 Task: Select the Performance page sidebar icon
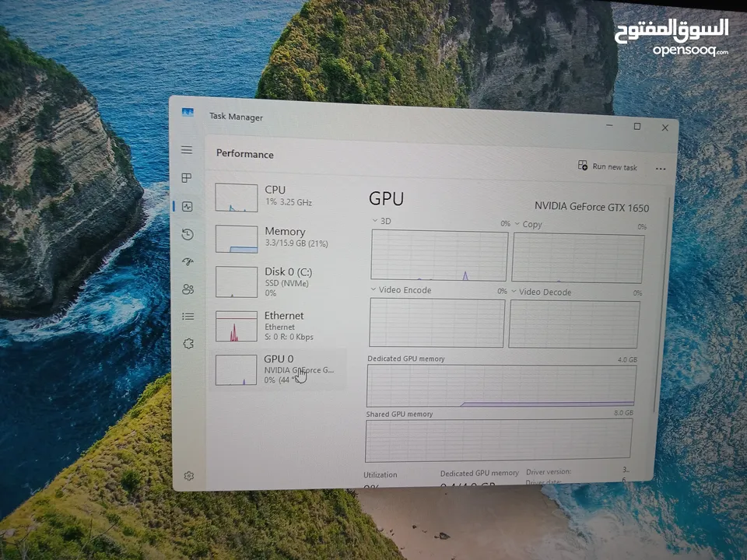click(x=188, y=207)
